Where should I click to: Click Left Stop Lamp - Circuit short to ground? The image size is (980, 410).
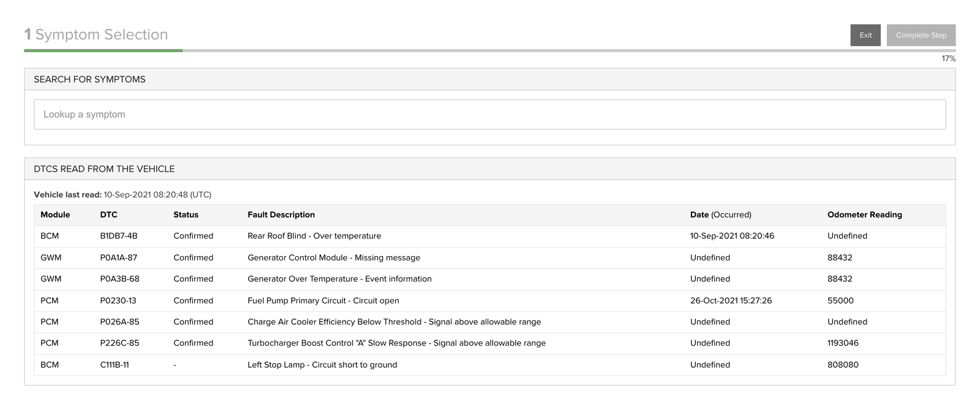click(x=322, y=365)
